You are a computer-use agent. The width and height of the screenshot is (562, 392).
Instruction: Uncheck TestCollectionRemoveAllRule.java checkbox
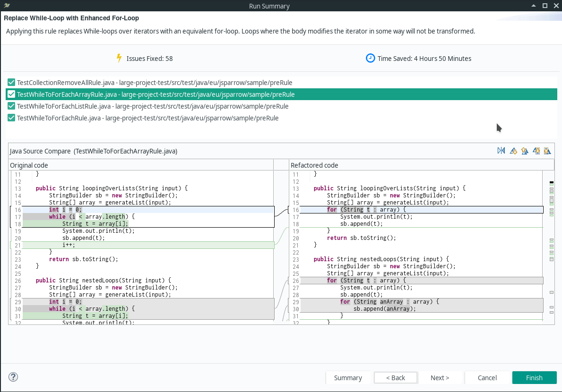click(11, 82)
